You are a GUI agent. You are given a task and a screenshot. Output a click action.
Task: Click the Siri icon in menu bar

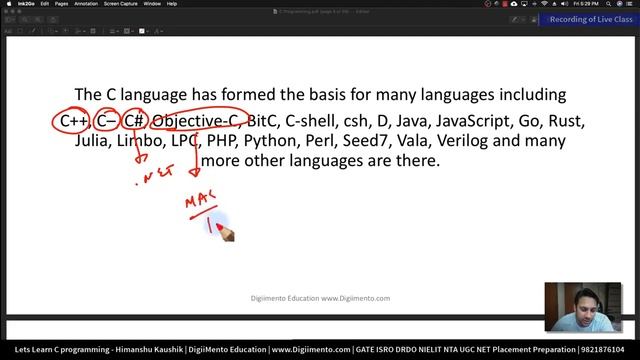(x=620, y=4)
